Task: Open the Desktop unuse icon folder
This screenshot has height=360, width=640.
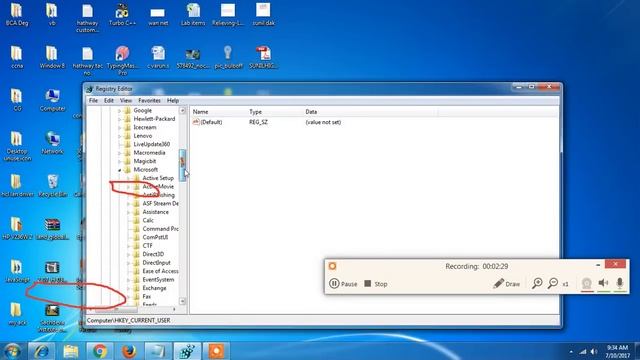Action: (17, 146)
